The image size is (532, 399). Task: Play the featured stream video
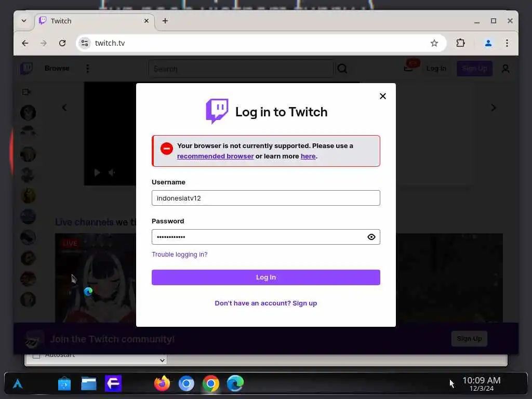97,172
